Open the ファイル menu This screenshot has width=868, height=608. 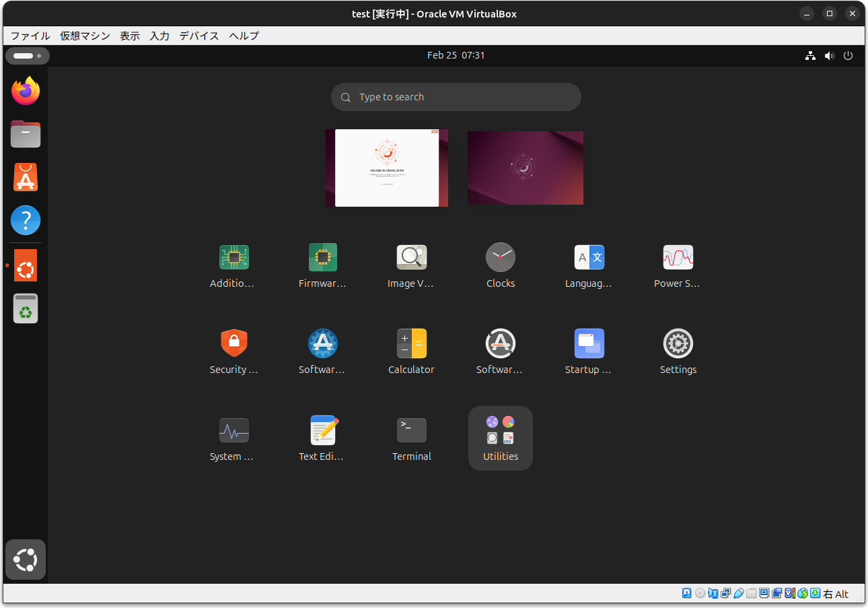tap(30, 36)
